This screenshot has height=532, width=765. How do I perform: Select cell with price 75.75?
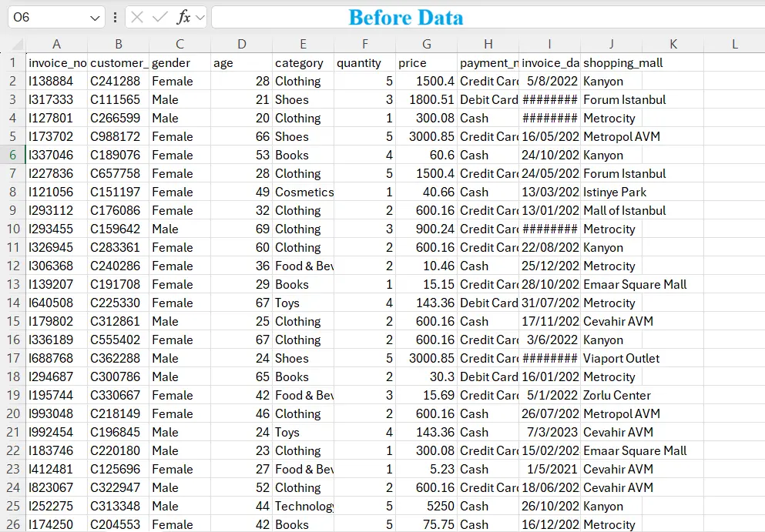[x=426, y=524]
